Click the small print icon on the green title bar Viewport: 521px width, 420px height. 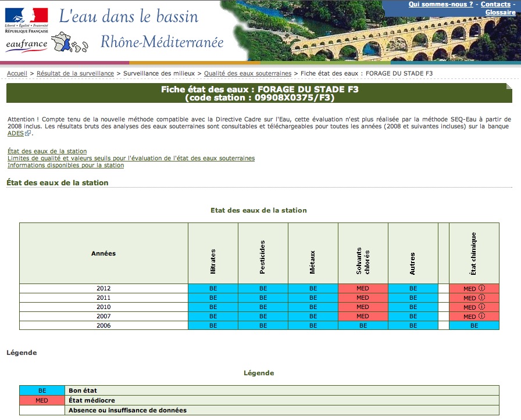[509, 87]
